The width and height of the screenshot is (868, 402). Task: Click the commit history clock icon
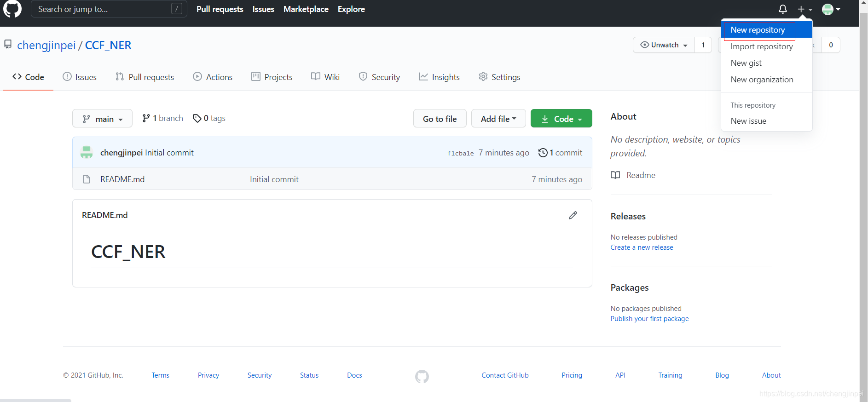pos(543,153)
